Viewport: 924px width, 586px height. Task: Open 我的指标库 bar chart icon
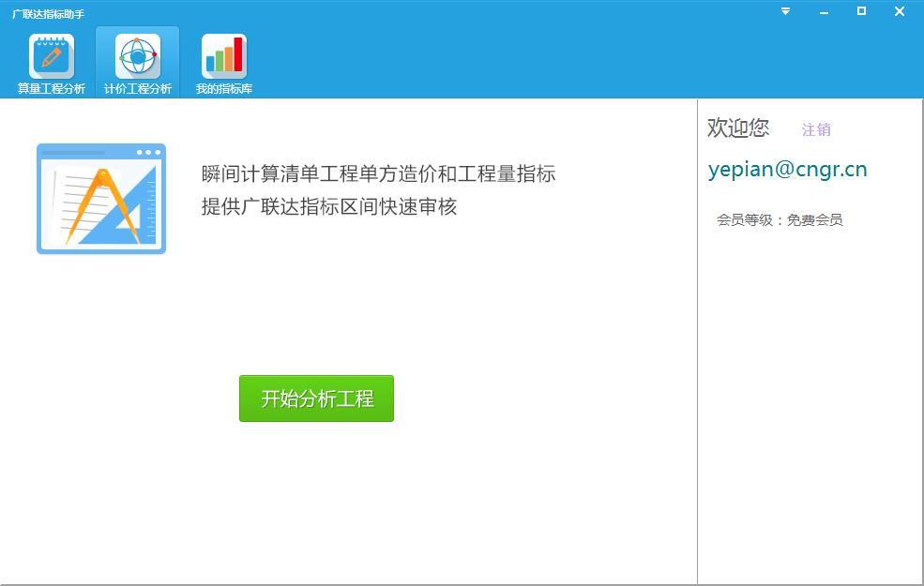click(224, 56)
